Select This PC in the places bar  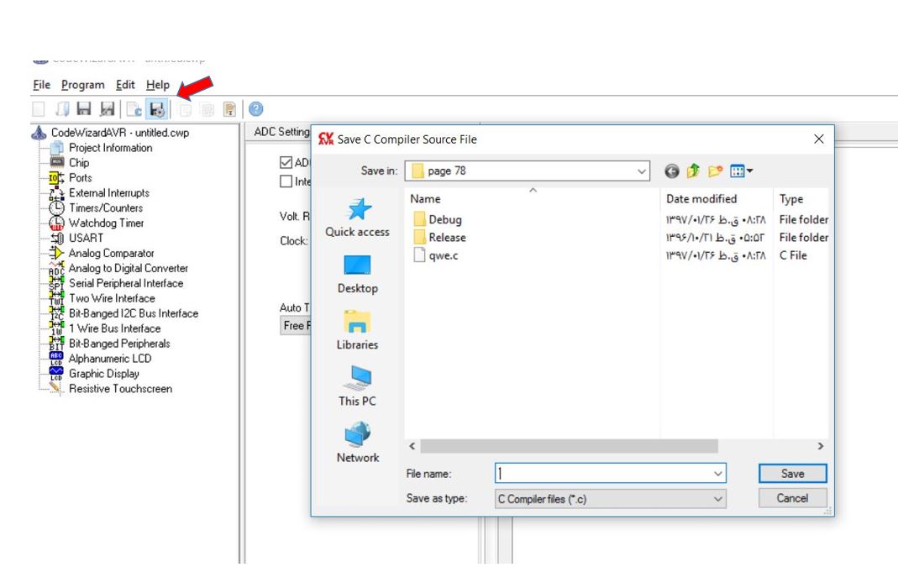tap(357, 386)
